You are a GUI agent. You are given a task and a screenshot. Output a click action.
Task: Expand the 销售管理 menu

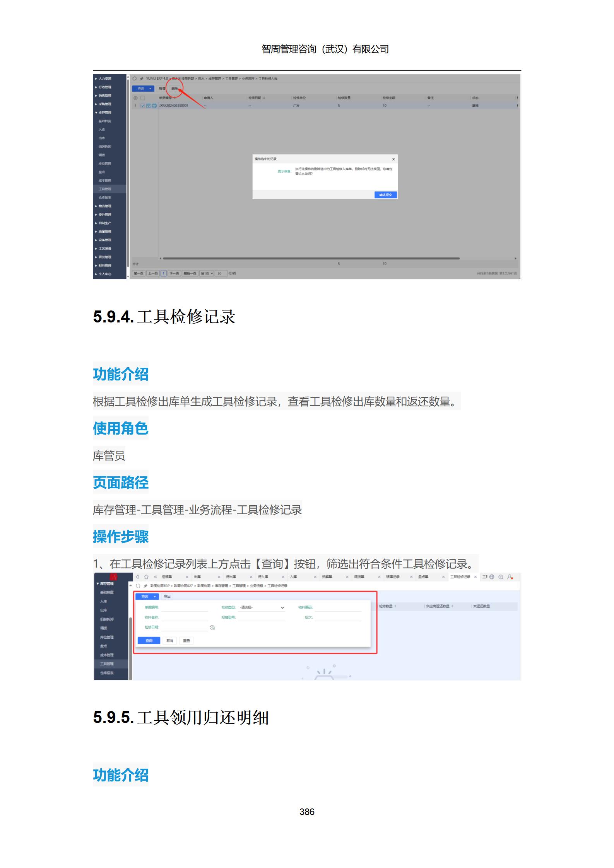tap(103, 95)
